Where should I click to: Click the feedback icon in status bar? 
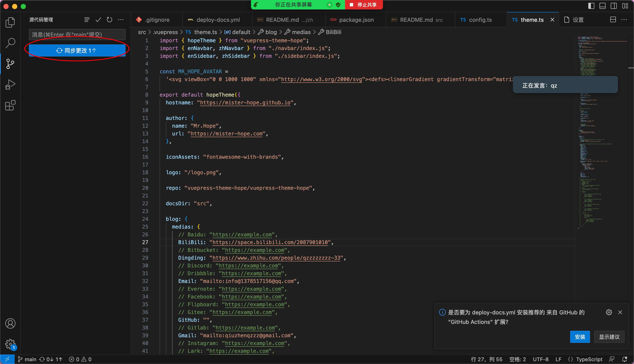tap(612, 359)
